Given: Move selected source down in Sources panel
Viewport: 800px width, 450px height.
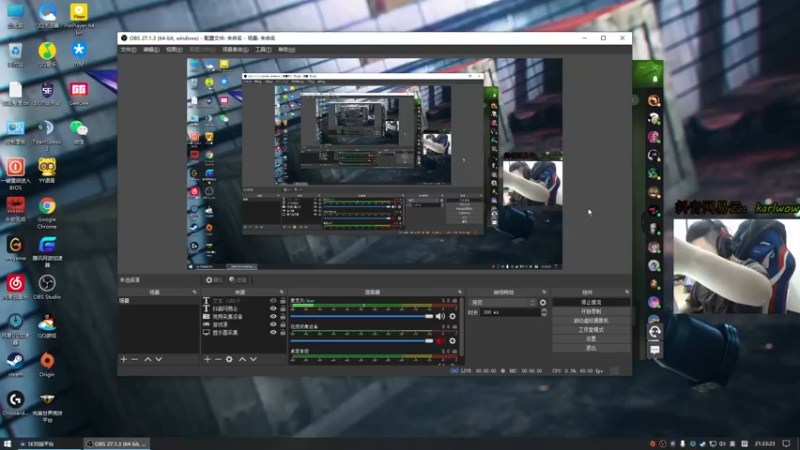Looking at the screenshot, I should click(x=253, y=359).
